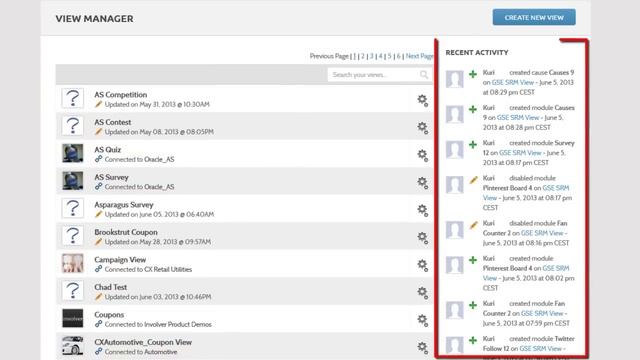Open the Brookstrut Coupon view

(126, 232)
